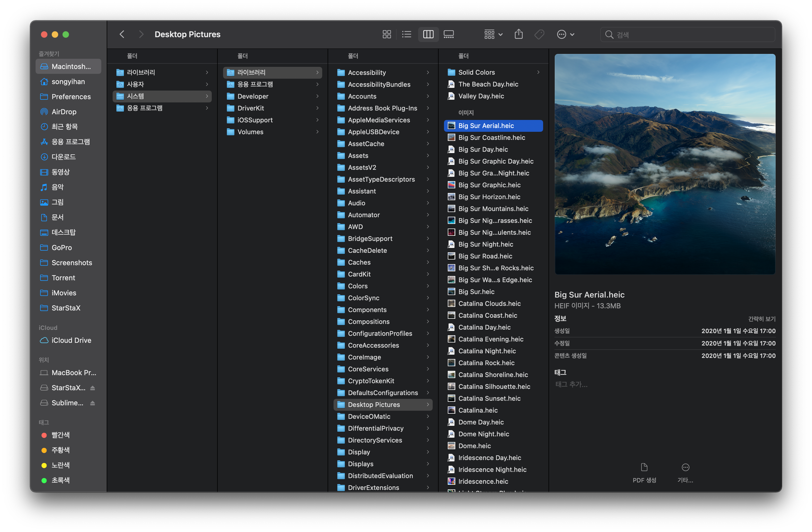
Task: Select the 빨간색 red tag
Action: tap(60, 435)
